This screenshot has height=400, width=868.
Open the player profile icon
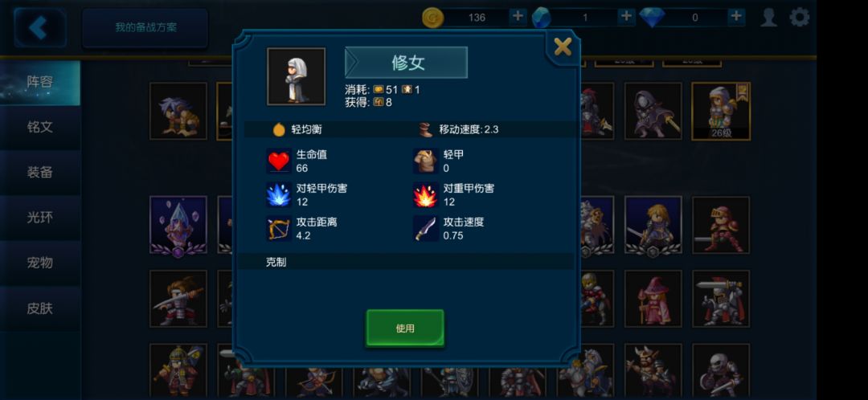769,17
